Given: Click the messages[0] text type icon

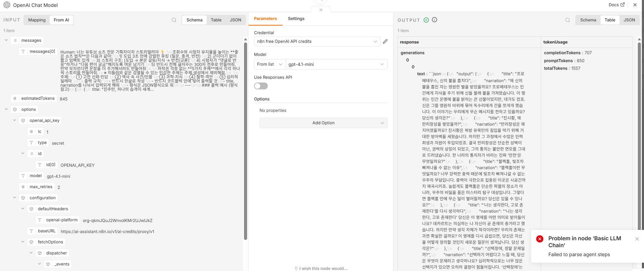Looking at the screenshot, I should pos(23,51).
